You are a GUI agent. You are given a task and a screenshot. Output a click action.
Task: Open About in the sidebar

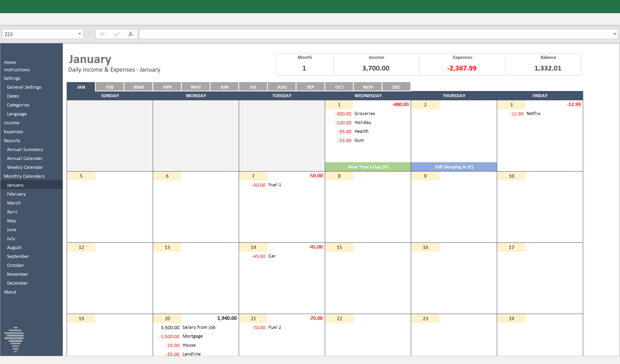point(10,292)
